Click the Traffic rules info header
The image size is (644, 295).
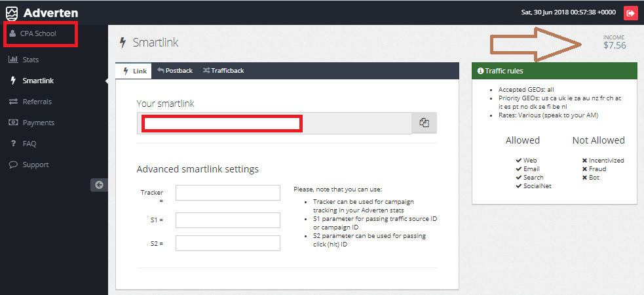point(554,71)
